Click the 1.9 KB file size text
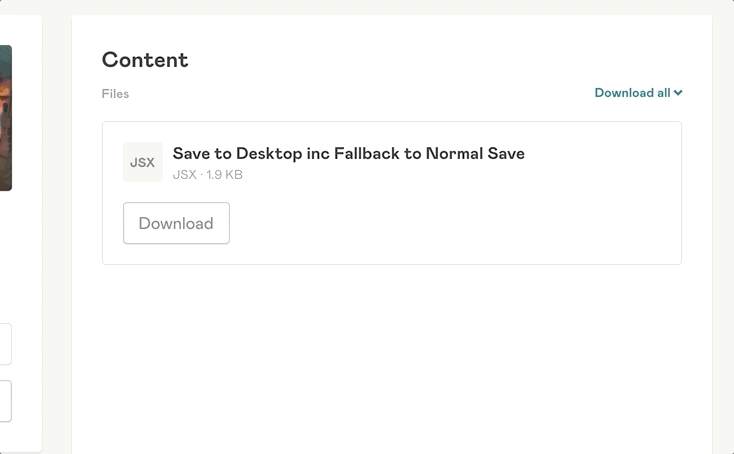Image resolution: width=734 pixels, height=454 pixels. 224,175
